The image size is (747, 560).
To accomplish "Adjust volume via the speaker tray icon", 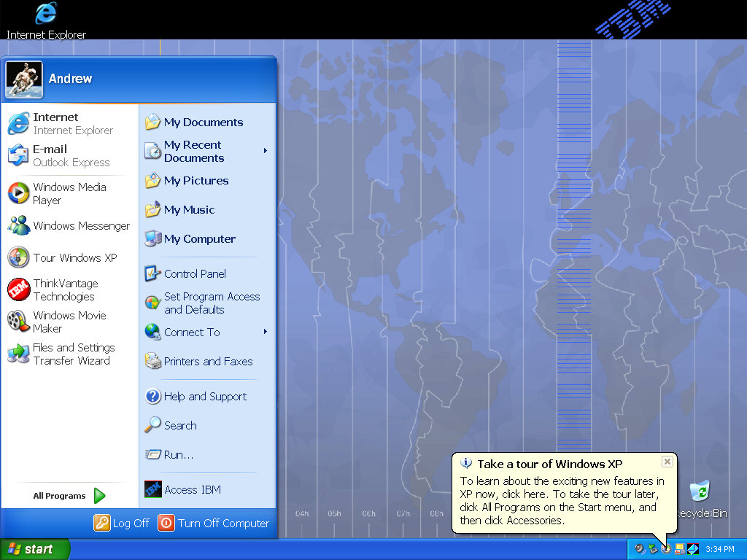I will click(x=638, y=548).
